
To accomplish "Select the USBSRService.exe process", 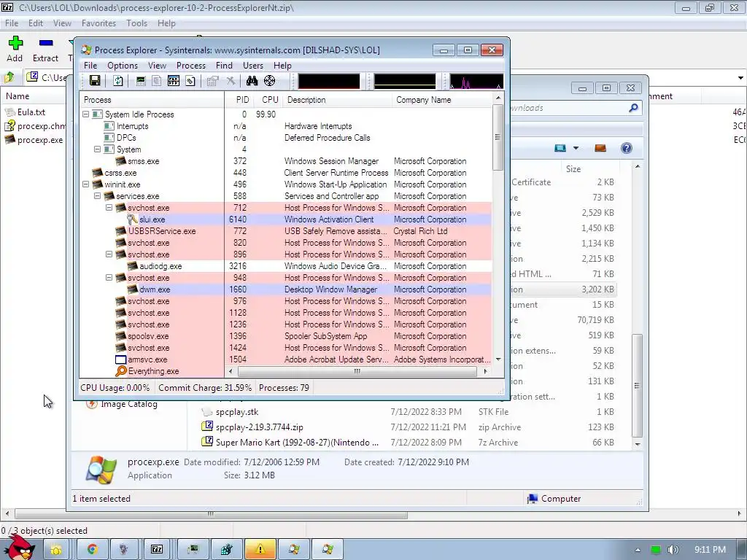I will 286,231.
